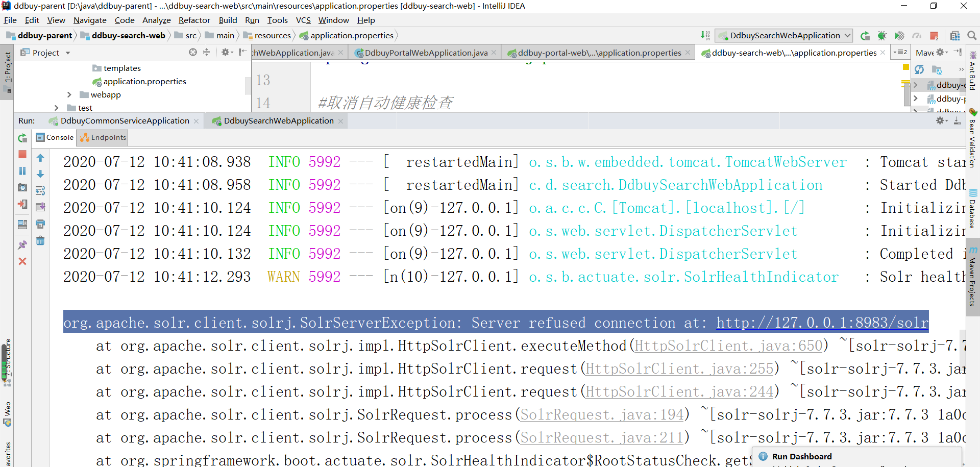Print console output using the printer icon
This screenshot has height=467, width=980.
(40, 224)
